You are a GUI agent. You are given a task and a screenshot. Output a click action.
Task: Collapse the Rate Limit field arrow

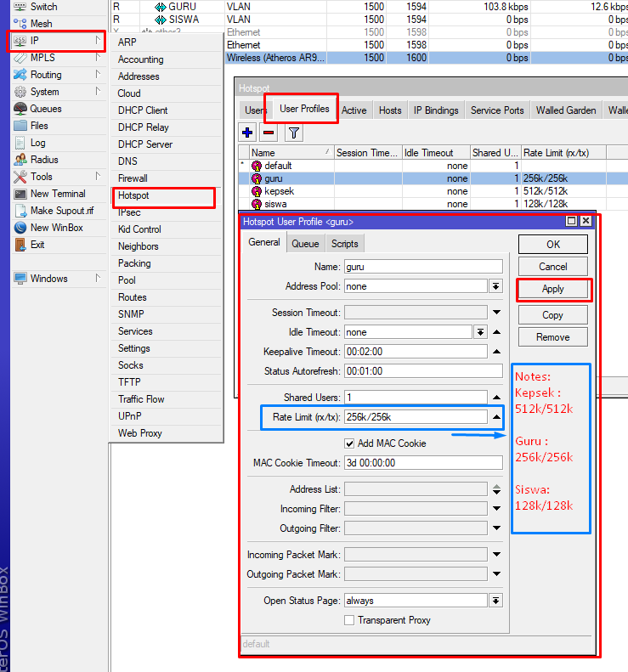(x=496, y=417)
